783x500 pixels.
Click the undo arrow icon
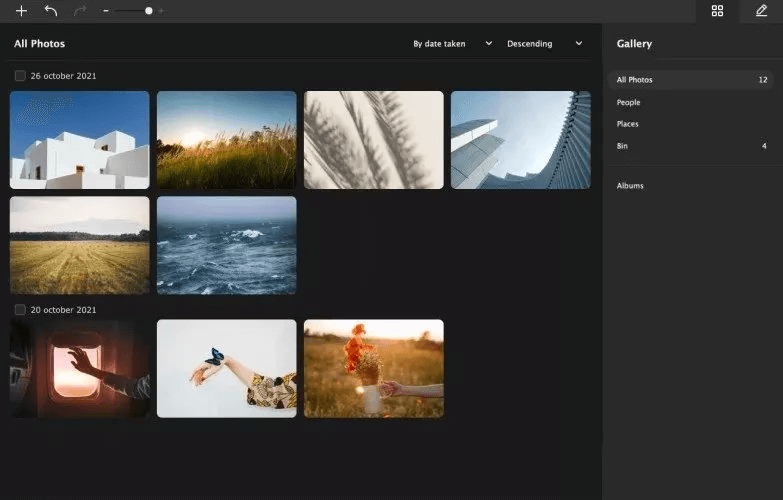point(51,11)
